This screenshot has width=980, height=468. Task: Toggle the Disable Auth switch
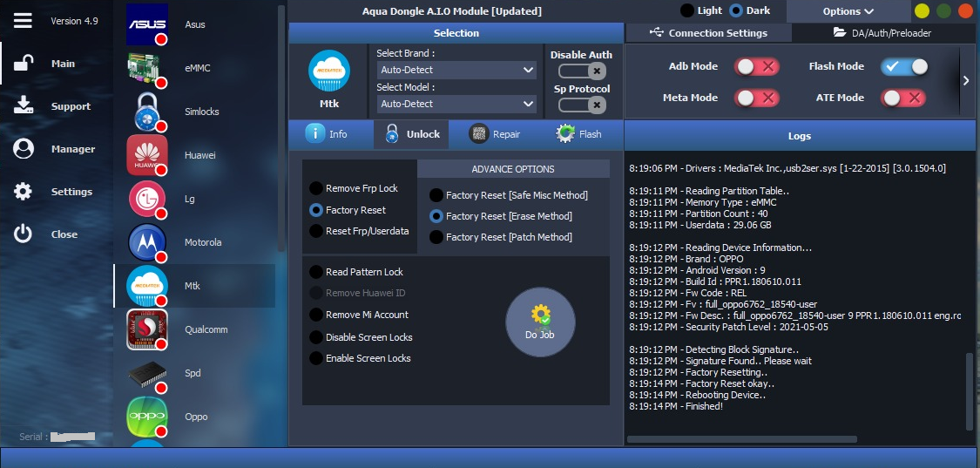click(581, 71)
